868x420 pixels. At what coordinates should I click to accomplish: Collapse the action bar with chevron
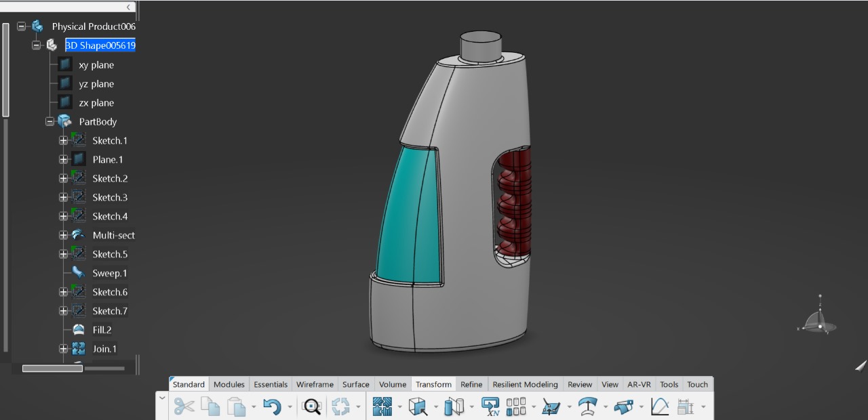(162, 398)
